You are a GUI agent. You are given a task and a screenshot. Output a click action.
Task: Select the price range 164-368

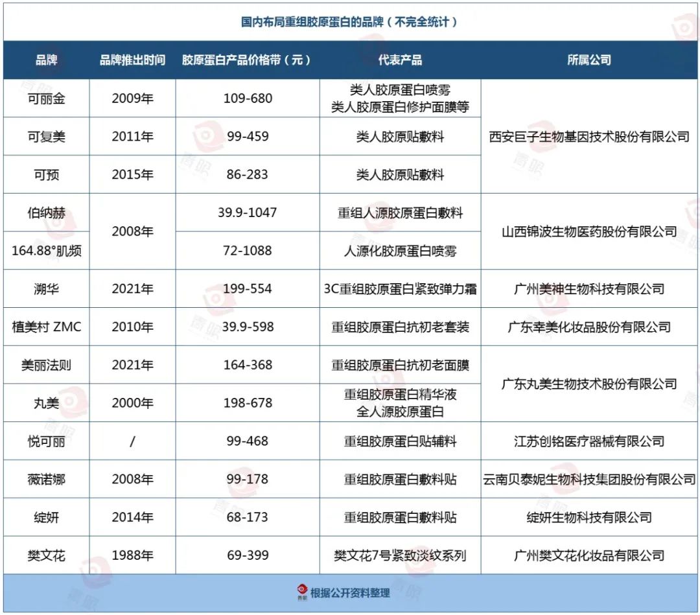pos(248,365)
